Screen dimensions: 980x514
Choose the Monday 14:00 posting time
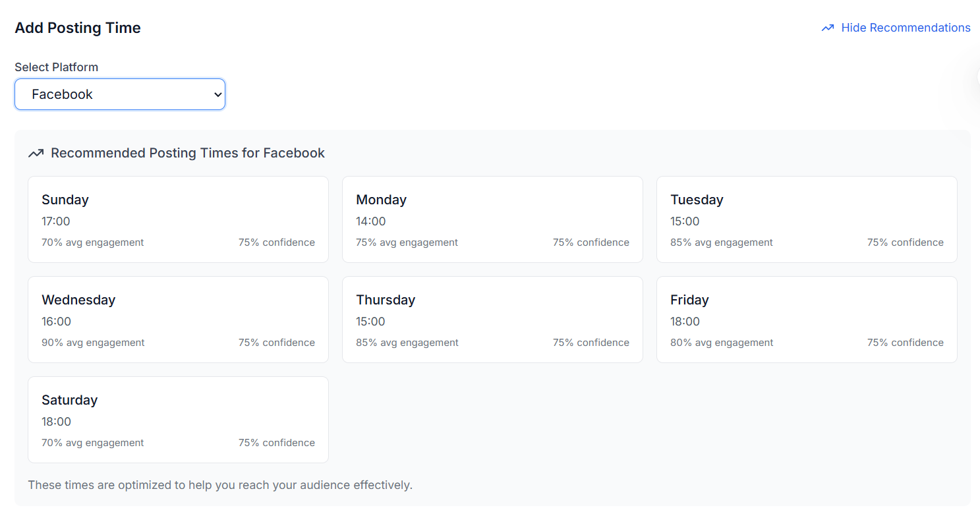tap(492, 219)
